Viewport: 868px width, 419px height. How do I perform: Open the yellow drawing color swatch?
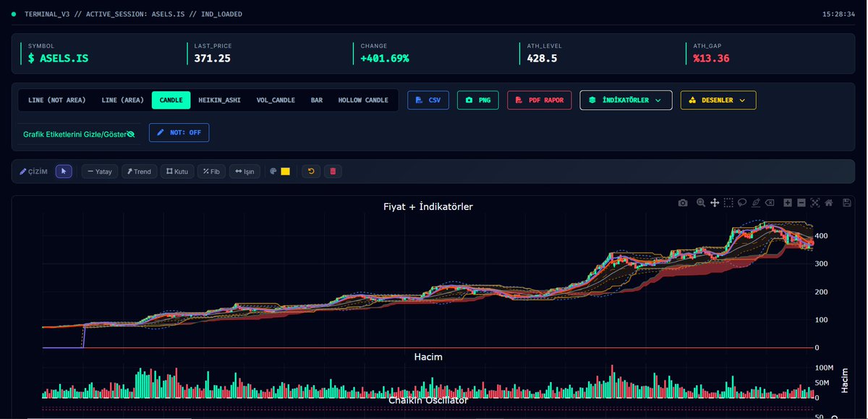point(285,172)
